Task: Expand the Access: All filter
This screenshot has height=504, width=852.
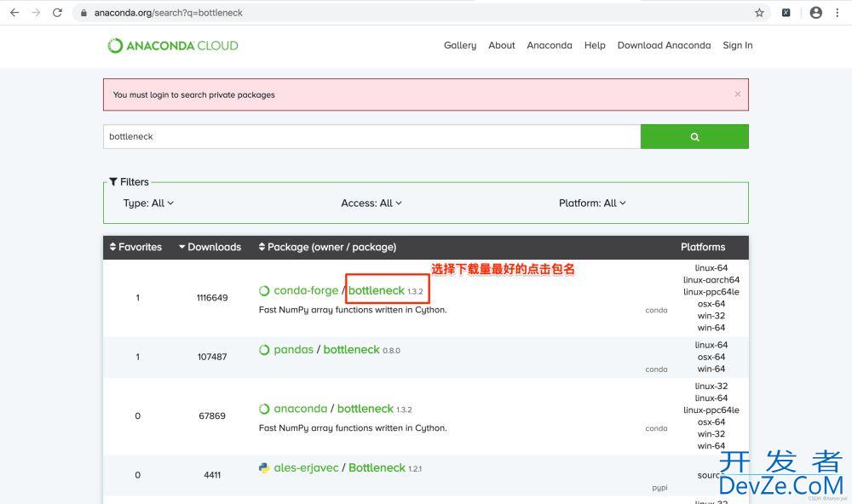Action: point(371,203)
